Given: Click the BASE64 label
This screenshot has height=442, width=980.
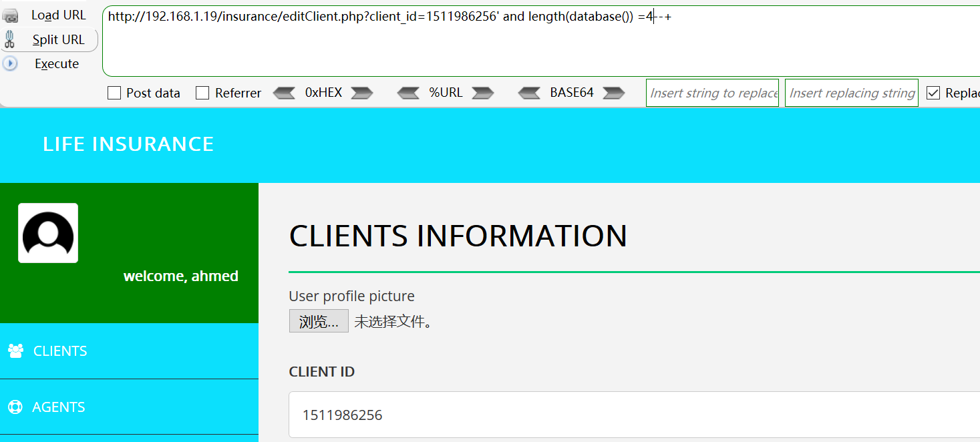Looking at the screenshot, I should tap(572, 93).
